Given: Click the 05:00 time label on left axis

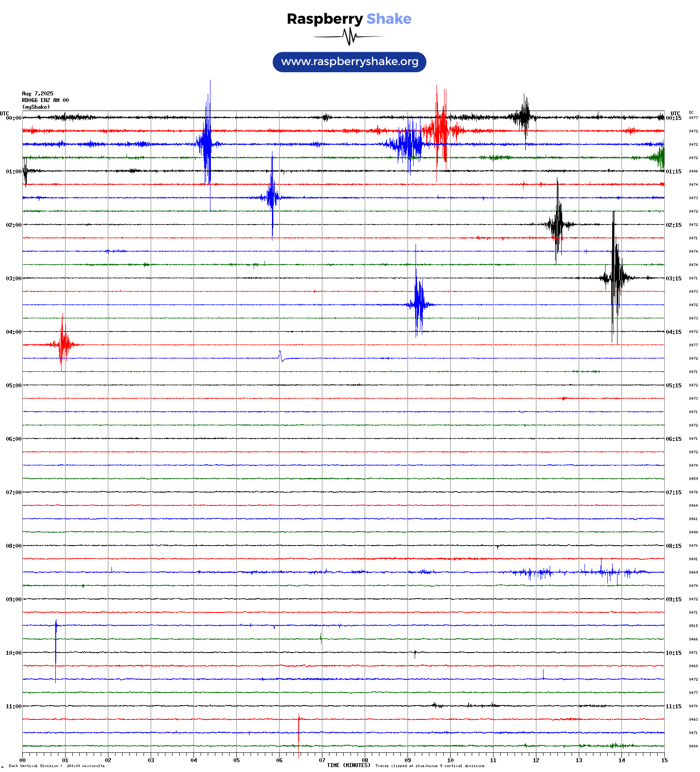Looking at the screenshot, I should (13, 386).
